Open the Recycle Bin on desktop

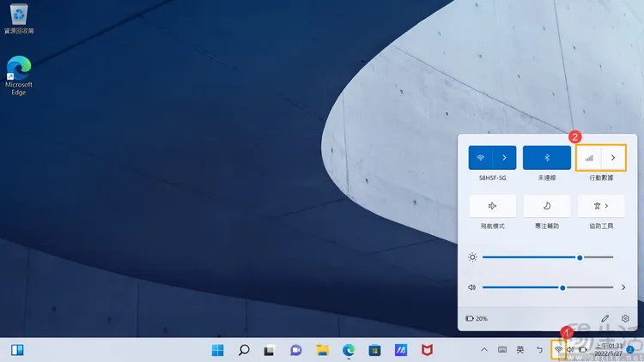click(18, 15)
